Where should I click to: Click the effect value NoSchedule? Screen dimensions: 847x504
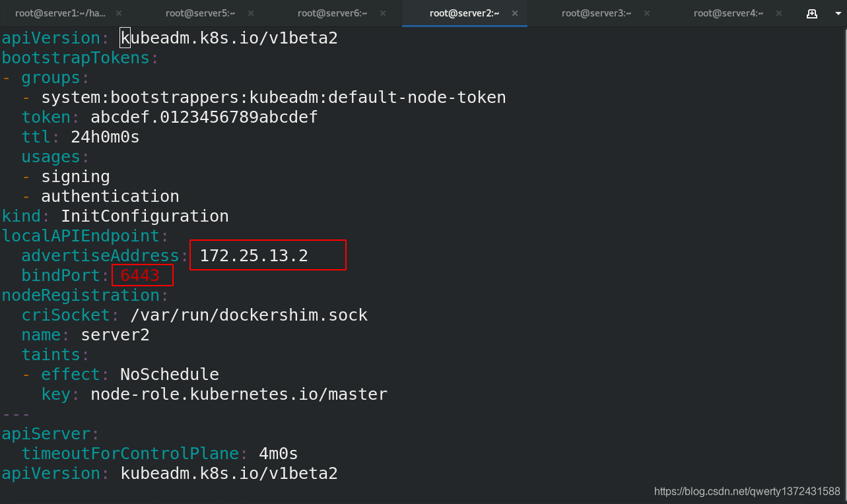tap(170, 375)
